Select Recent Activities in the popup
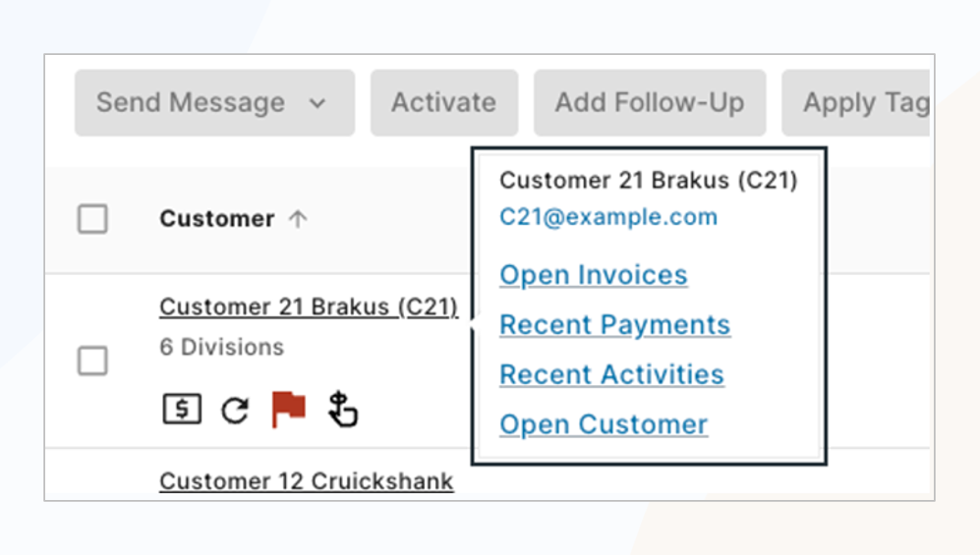Image resolution: width=980 pixels, height=555 pixels. (x=611, y=374)
